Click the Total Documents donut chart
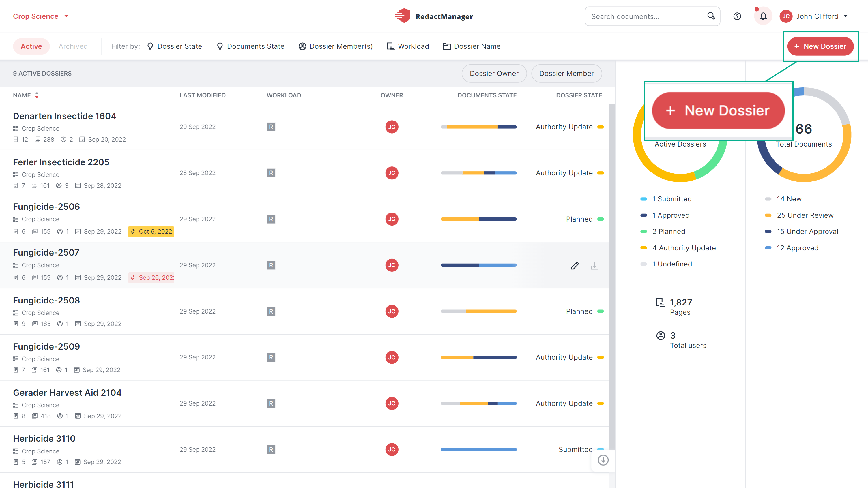 (x=804, y=135)
